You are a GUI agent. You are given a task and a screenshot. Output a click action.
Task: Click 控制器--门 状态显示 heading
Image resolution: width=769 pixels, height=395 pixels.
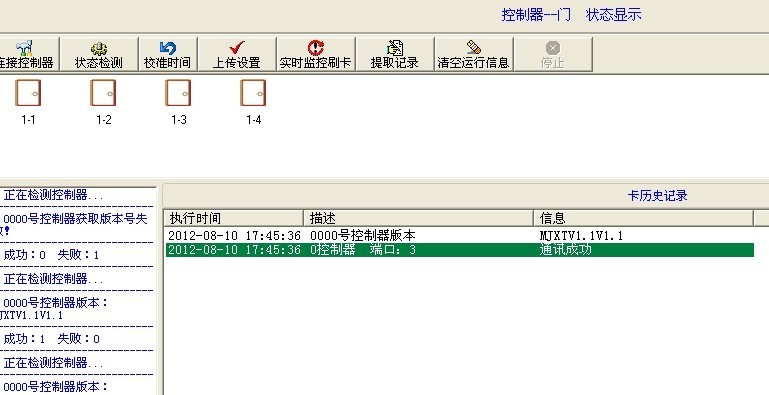(571, 15)
